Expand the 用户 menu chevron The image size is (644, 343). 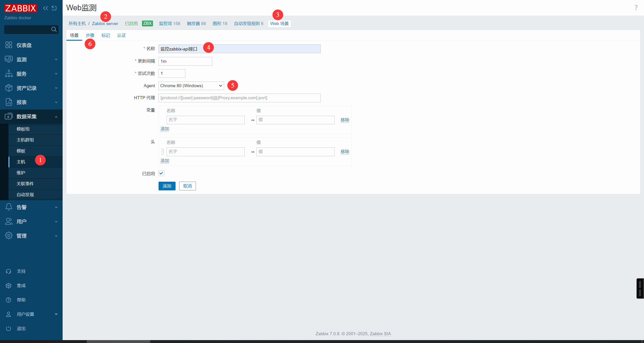tap(56, 222)
